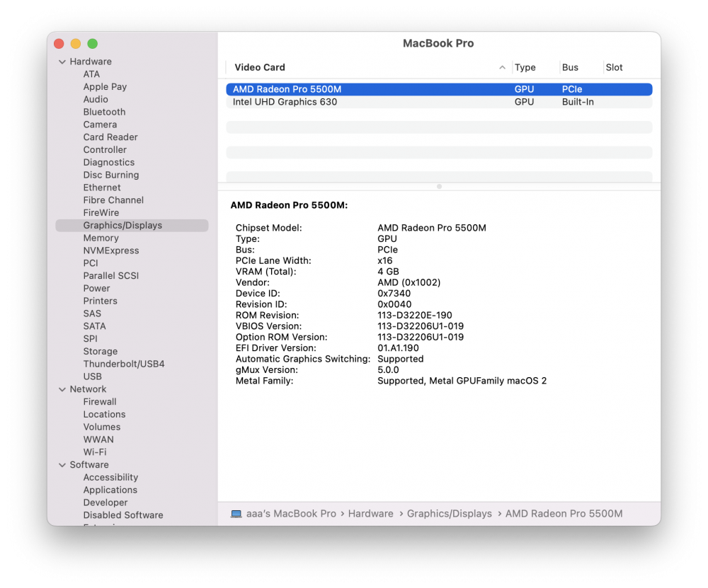Image resolution: width=708 pixels, height=588 pixels.
Task: Click AMD Radeon Pro 5500M in path bar
Action: tap(564, 515)
